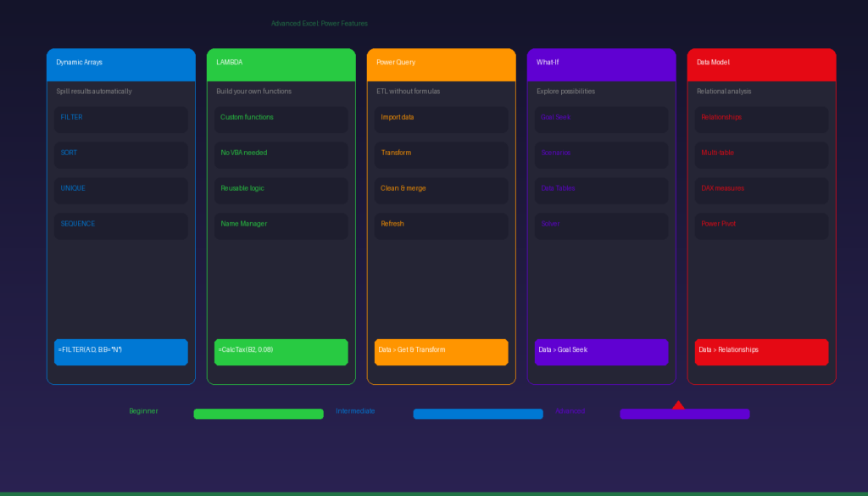Image resolution: width=868 pixels, height=496 pixels.
Task: Pick the Solver item under What-If
Action: 601,226
